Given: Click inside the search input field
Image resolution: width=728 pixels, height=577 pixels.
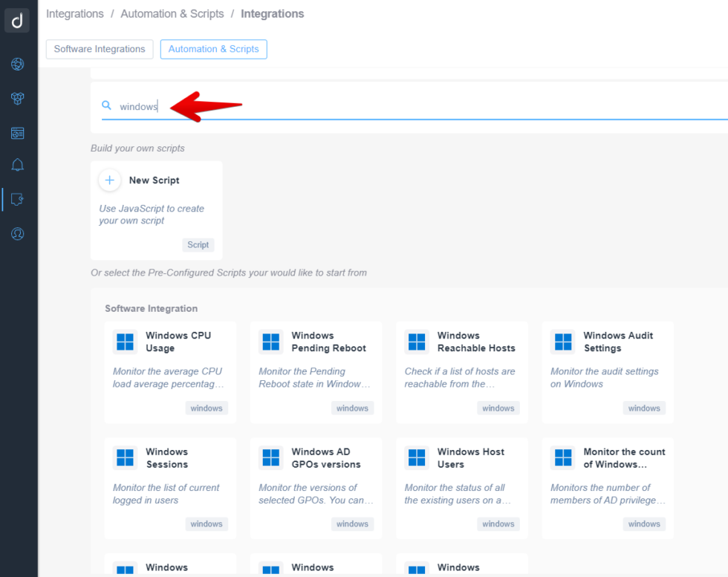Looking at the screenshot, I should click(297, 106).
